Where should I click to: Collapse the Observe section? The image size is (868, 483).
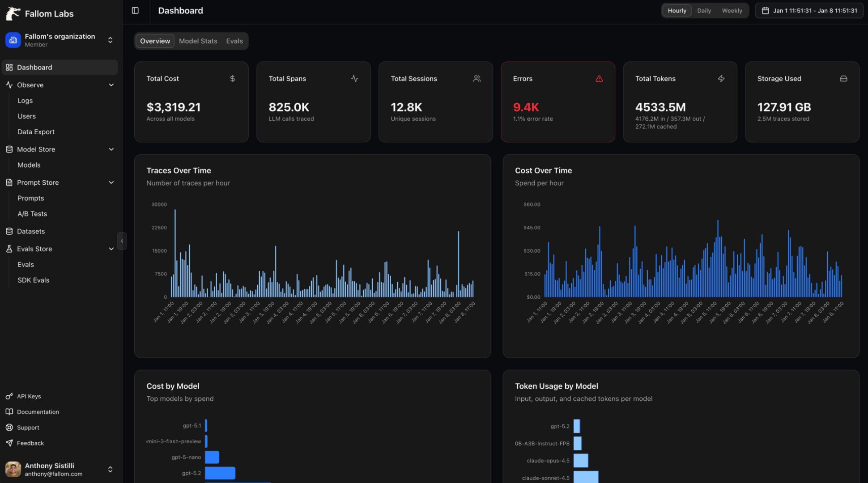(111, 85)
